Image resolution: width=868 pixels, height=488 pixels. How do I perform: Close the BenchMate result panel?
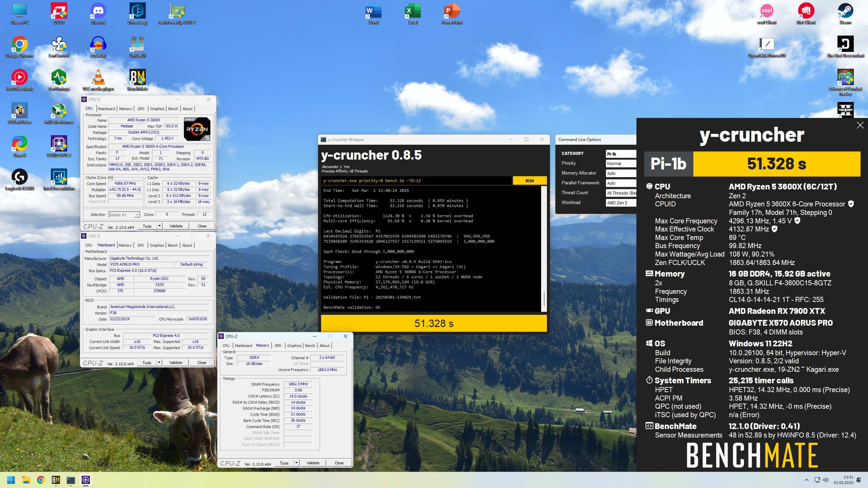click(x=860, y=125)
